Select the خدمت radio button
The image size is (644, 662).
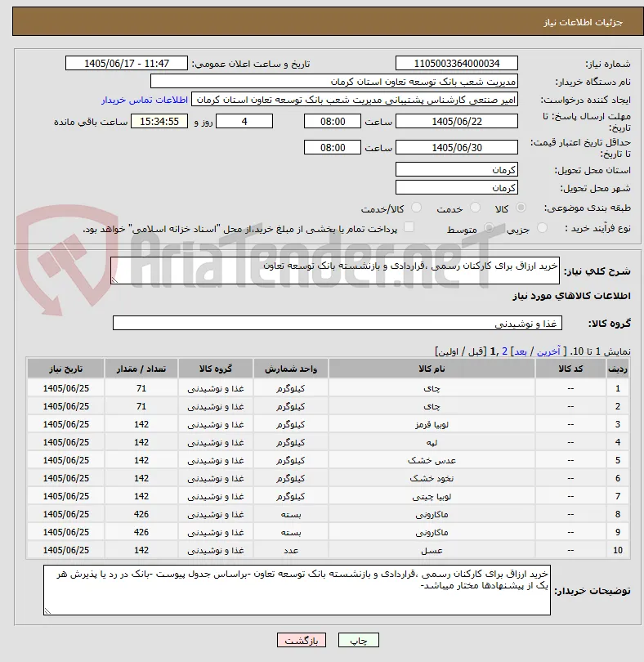[476, 208]
